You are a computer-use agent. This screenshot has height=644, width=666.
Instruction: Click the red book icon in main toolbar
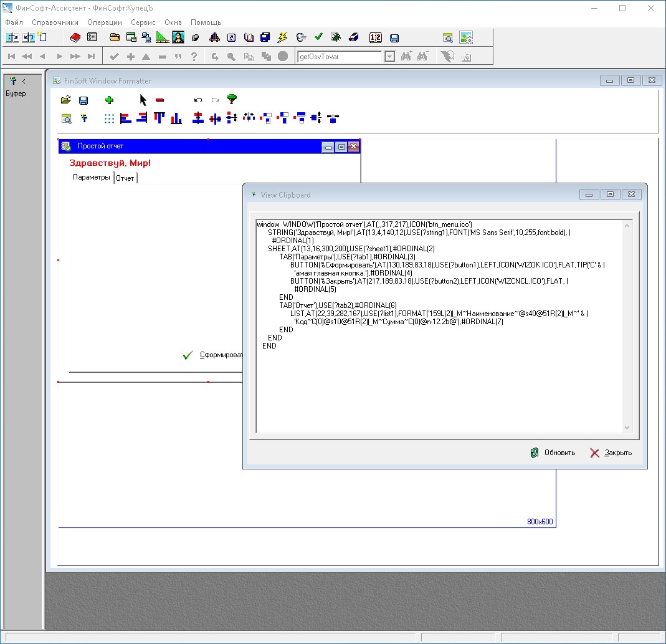click(75, 37)
